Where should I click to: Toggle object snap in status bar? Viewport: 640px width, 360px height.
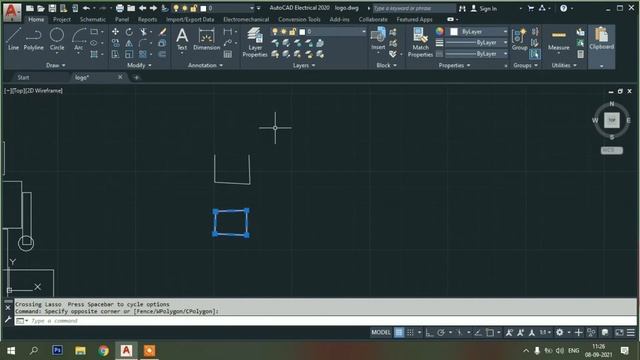pos(490,333)
